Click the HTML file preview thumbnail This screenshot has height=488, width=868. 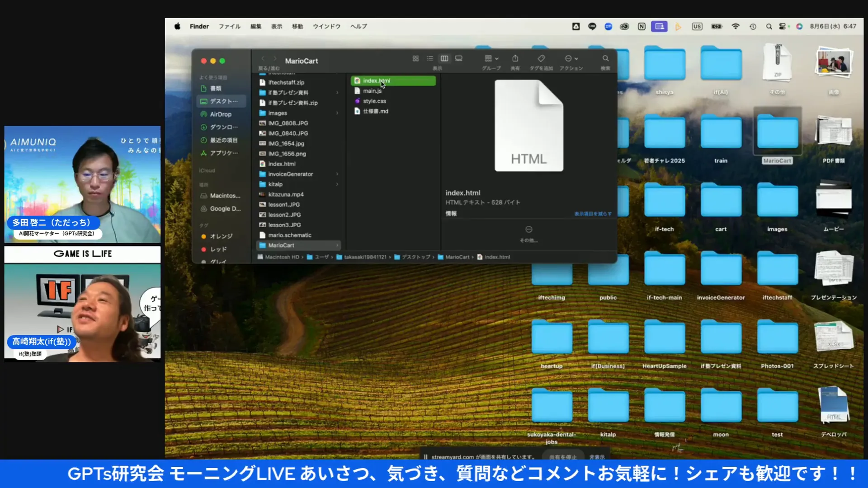[529, 126]
